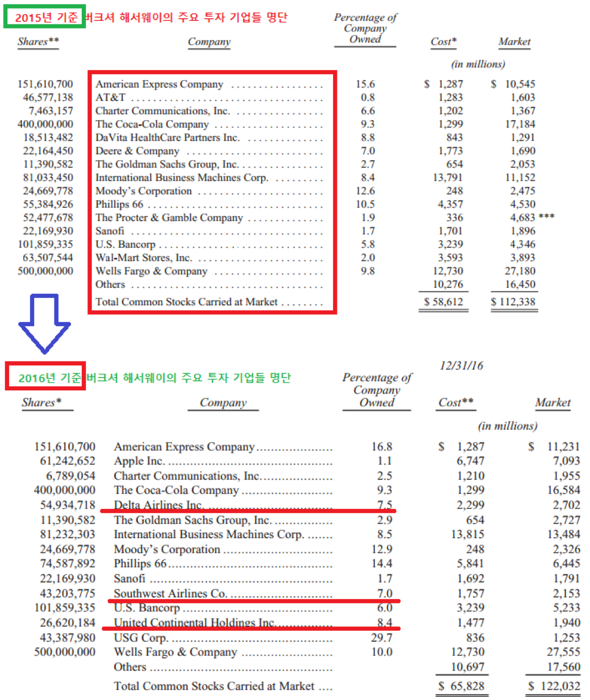Click the 'Shares**' header in the 2015 table
This screenshot has height=700, width=590.
click(x=38, y=42)
